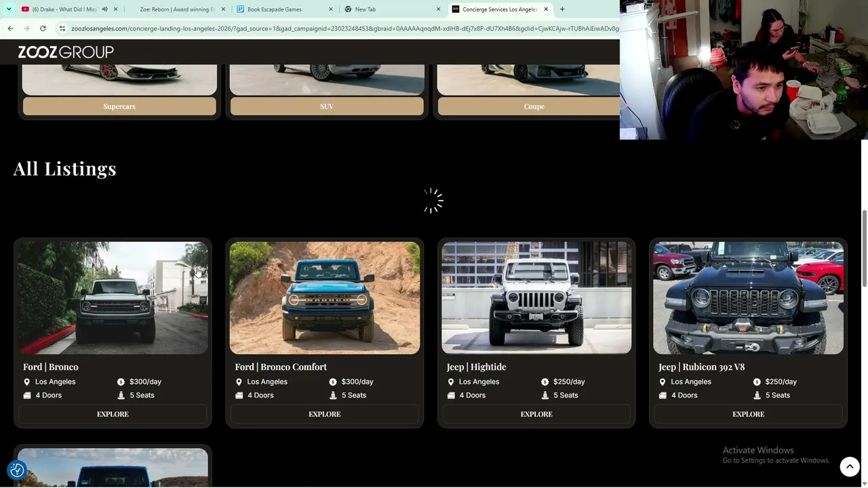The image size is (868, 488).
Task: Click the doors icon on Ford Bronco card
Action: click(x=27, y=395)
